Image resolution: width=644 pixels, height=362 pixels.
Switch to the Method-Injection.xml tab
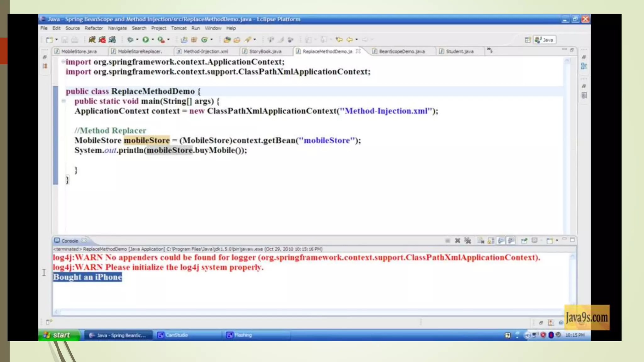pos(205,51)
